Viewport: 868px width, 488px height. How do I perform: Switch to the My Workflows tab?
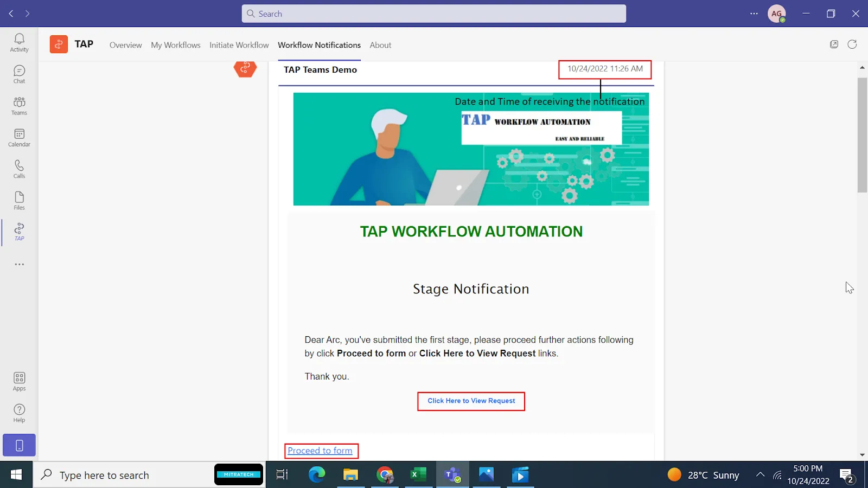tap(175, 45)
